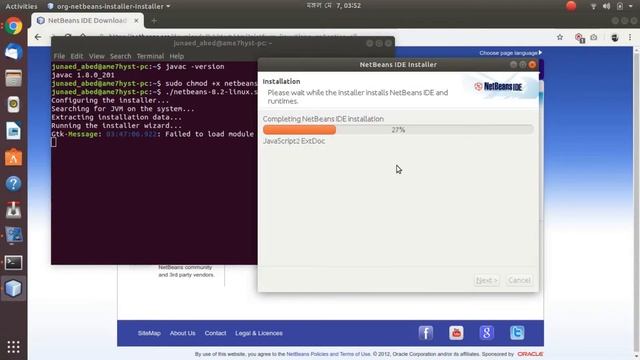Open the Terminal Search menu
Viewport: 640px width, 360px height.
[120, 56]
